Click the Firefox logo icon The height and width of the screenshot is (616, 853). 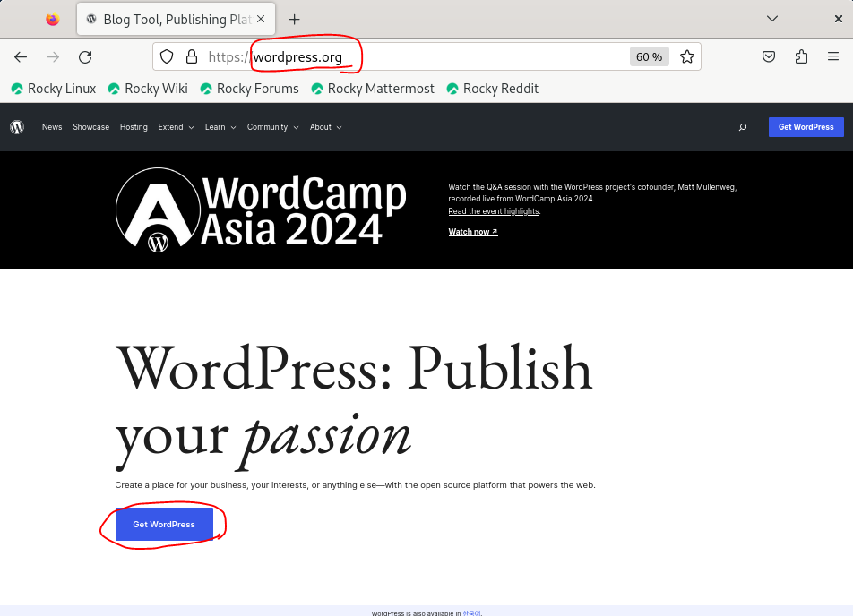(53, 20)
